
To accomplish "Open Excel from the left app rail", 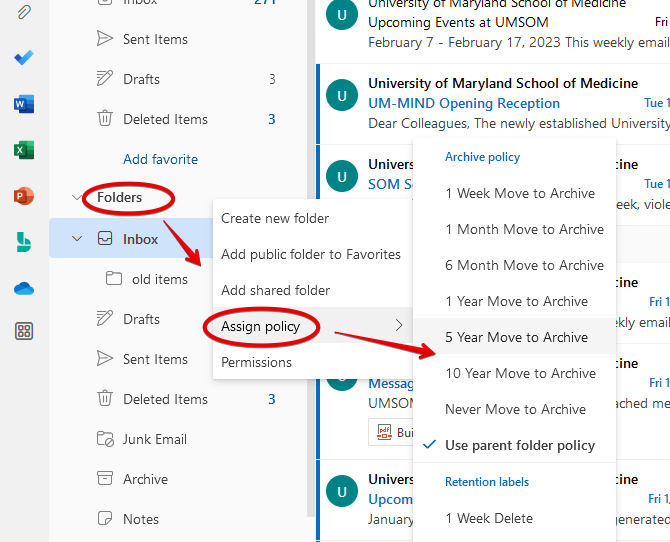I will tap(24, 150).
